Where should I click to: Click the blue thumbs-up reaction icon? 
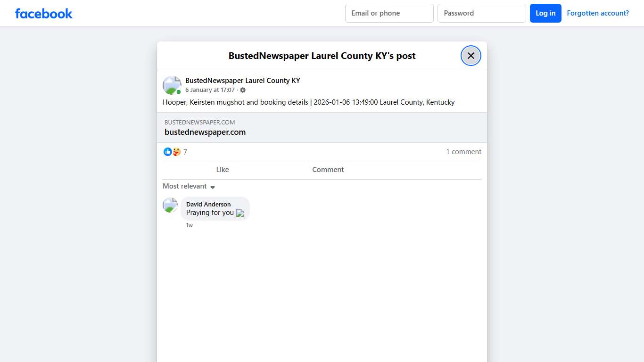(167, 152)
